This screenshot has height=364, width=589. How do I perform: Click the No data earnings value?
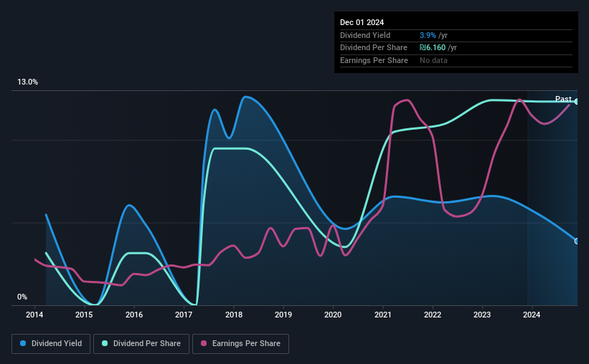tap(433, 60)
